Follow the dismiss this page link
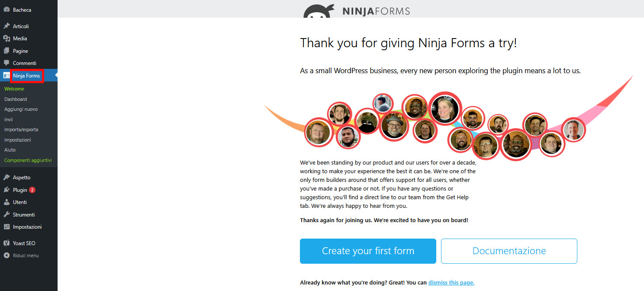Image resolution: width=644 pixels, height=291 pixels. (451, 283)
